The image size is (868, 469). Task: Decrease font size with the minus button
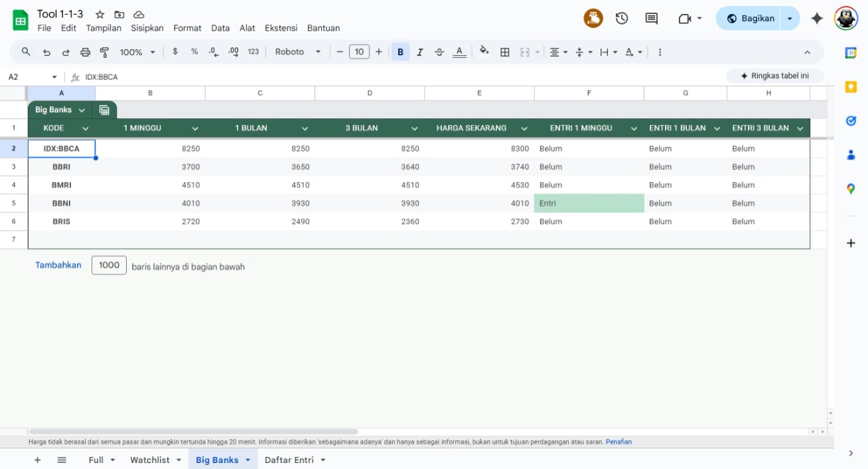tap(340, 52)
